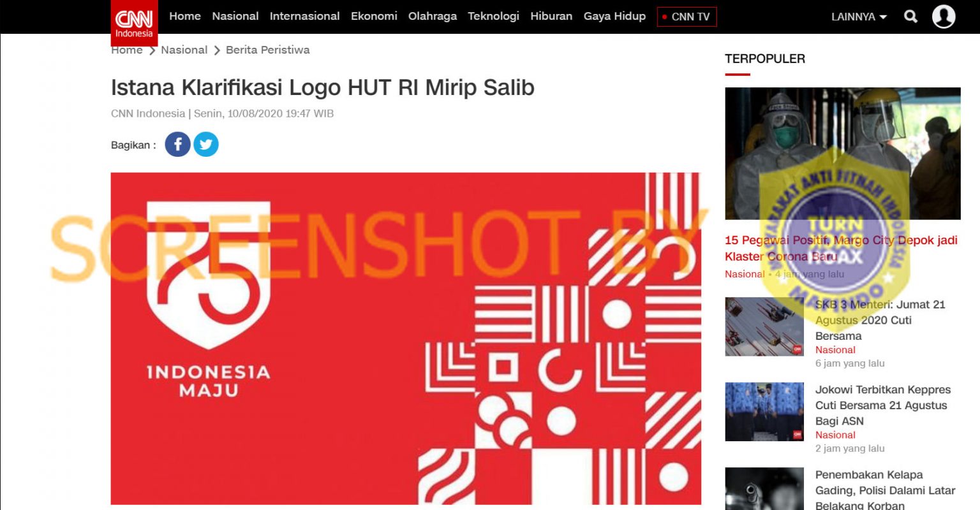Viewport: 980px width, 510px height.
Task: Open the Olahraga section
Action: (x=433, y=16)
